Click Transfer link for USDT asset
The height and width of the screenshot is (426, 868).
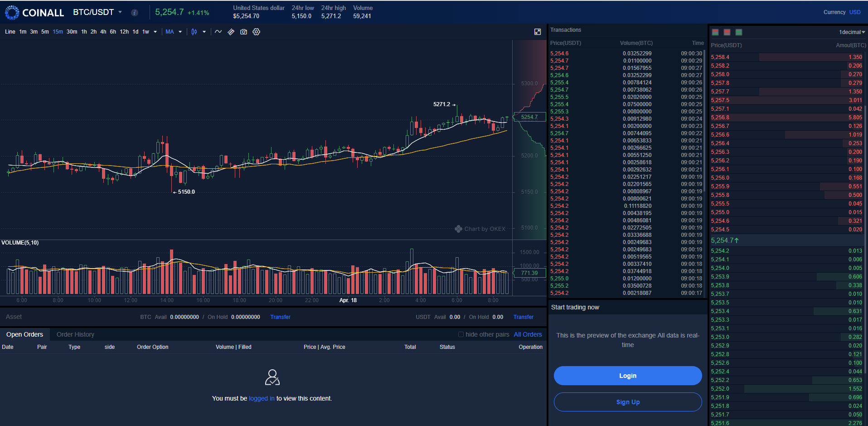pos(523,317)
